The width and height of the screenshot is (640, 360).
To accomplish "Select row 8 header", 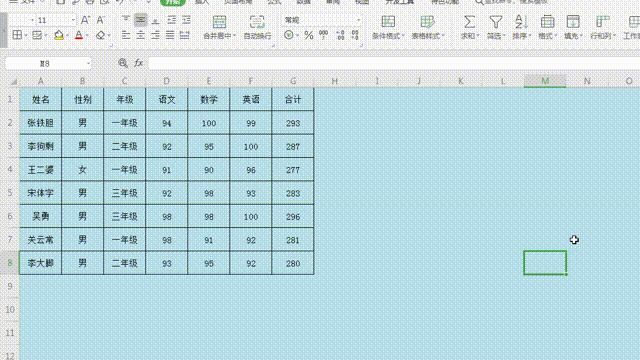I will pyautogui.click(x=10, y=263).
